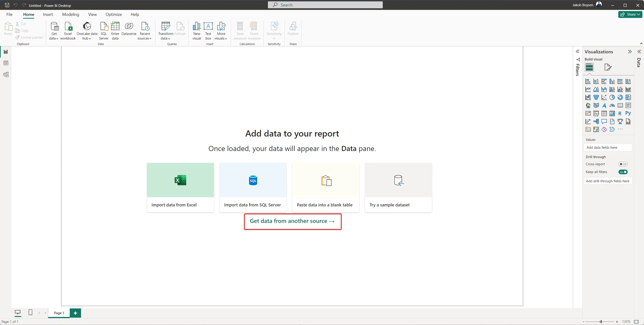Disable Keep all filters
Image resolution: width=644 pixels, height=325 pixels.
[x=623, y=172]
